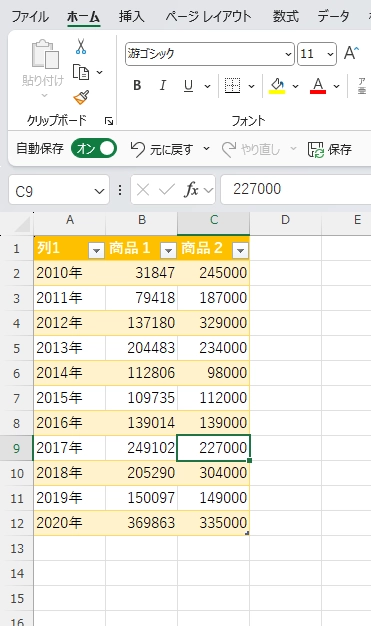Image resolution: width=371 pixels, height=626 pixels.
Task: Select cell with value 204483
Action: (x=141, y=348)
